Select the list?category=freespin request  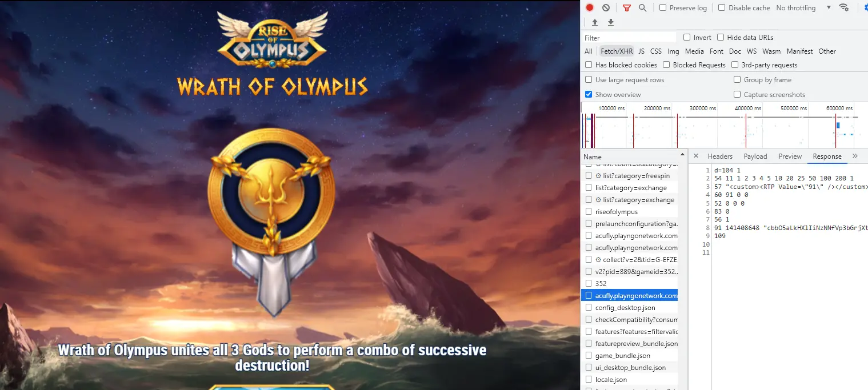point(630,176)
